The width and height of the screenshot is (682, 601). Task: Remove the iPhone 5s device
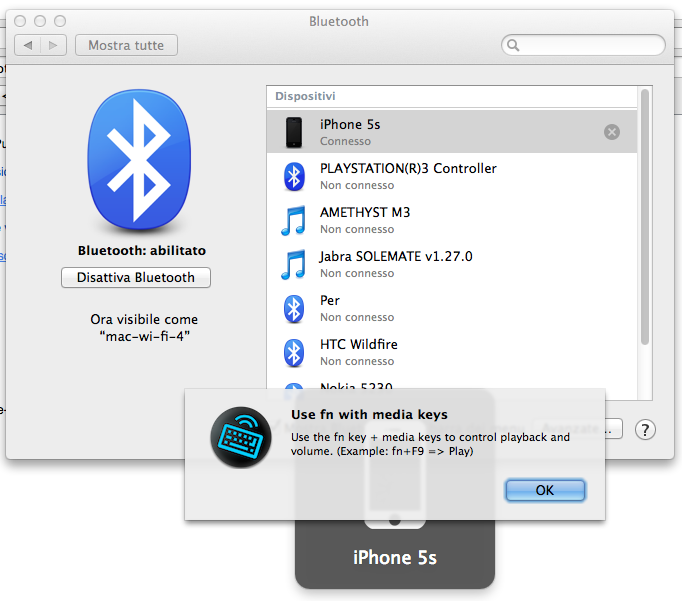click(612, 132)
